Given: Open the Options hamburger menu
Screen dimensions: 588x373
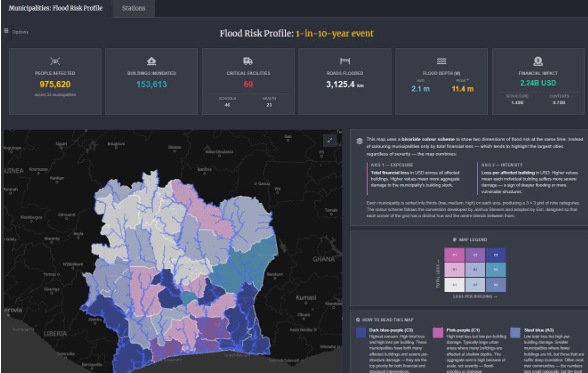Looking at the screenshot, I should pyautogui.click(x=6, y=31).
